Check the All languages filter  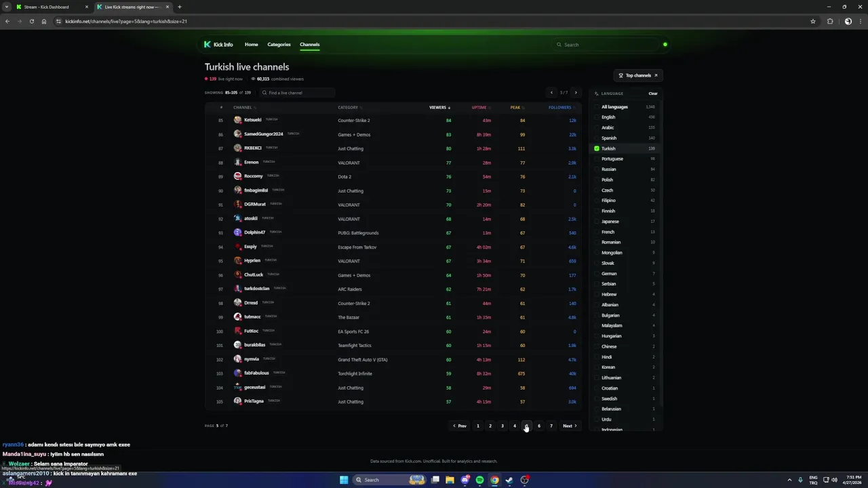(597, 106)
